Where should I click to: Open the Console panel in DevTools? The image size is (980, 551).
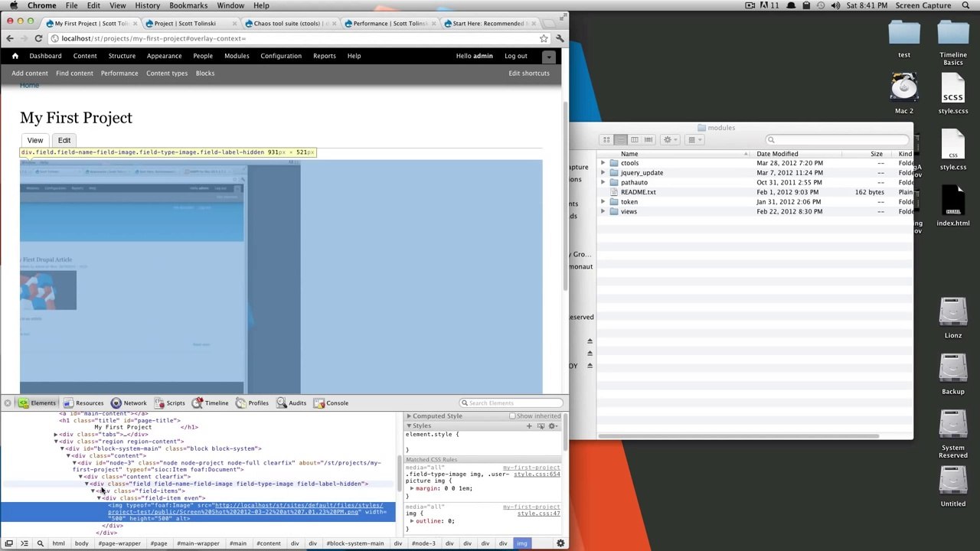coord(331,403)
